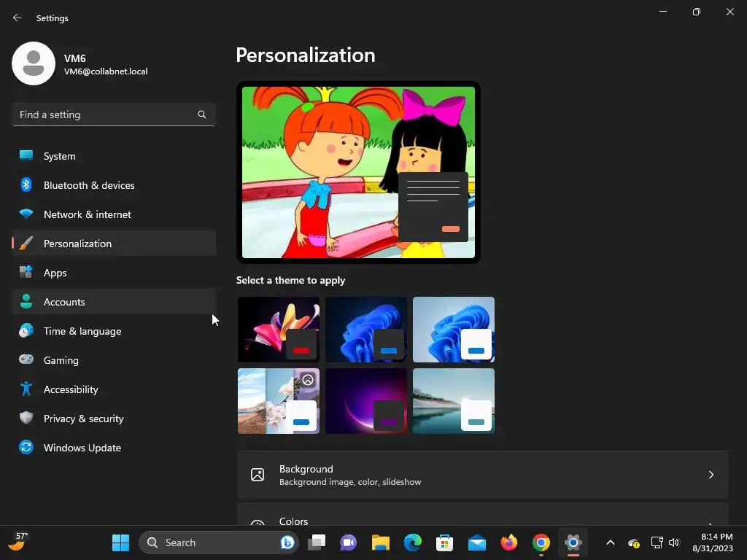The height and width of the screenshot is (560, 747).
Task: Open Background image, color, slideshow row
Action: coord(483,474)
